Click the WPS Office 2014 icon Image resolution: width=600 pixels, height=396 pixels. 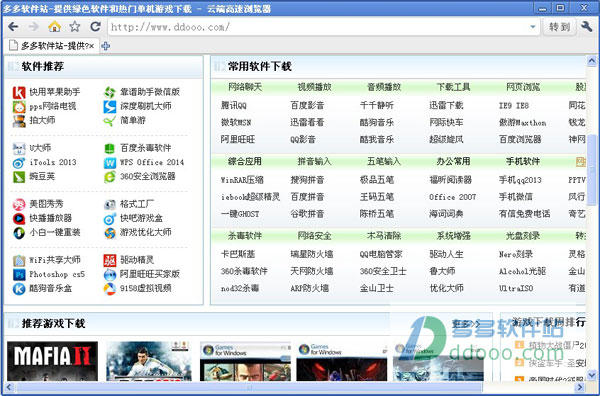click(x=110, y=163)
